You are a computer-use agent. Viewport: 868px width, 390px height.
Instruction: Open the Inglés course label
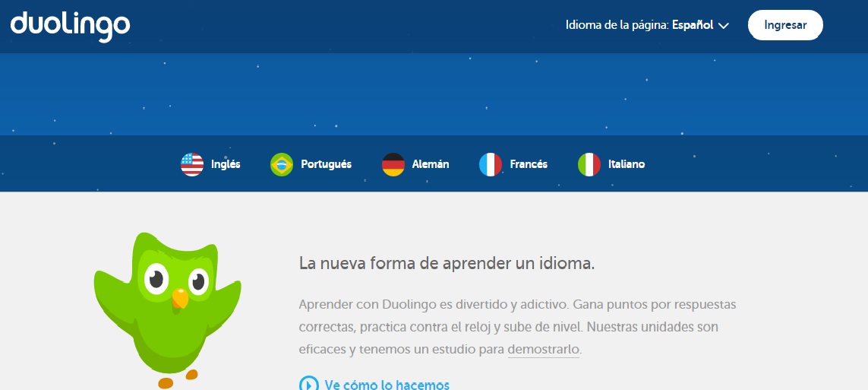point(226,164)
